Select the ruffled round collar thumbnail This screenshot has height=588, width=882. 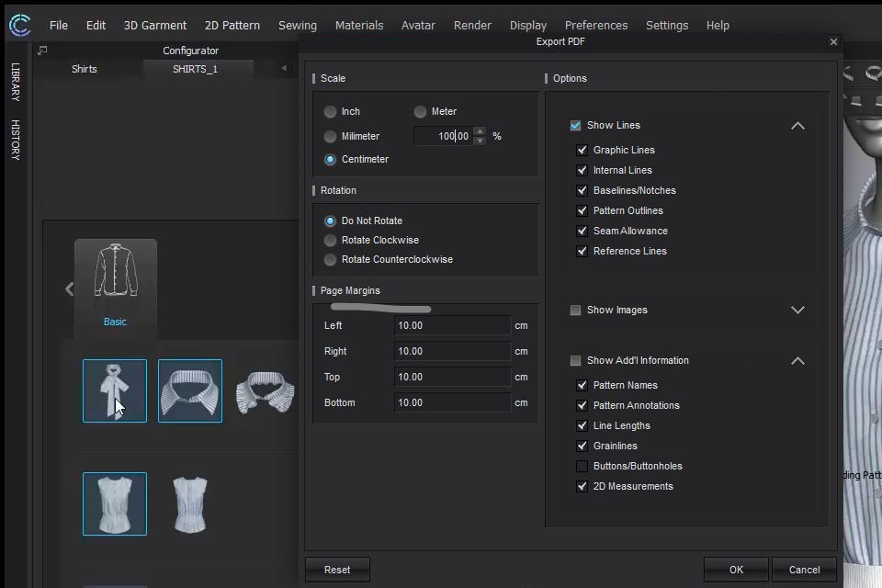coord(265,391)
